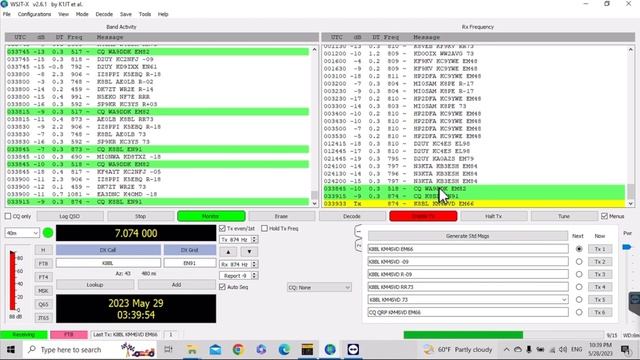Select Next radio for Tx 6
640x360 pixels.
pos(579,312)
